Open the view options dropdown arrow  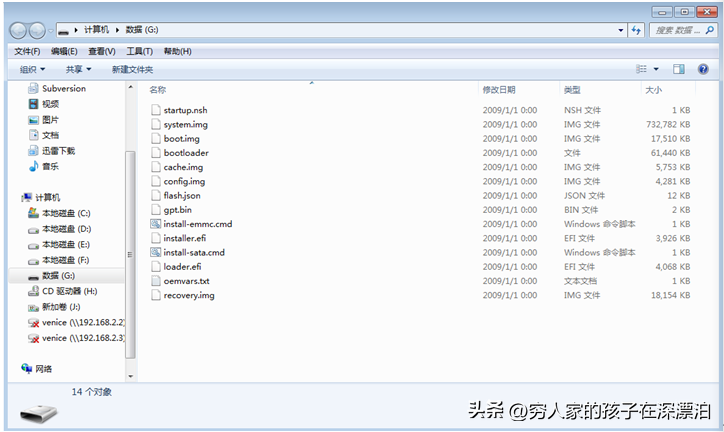(656, 69)
